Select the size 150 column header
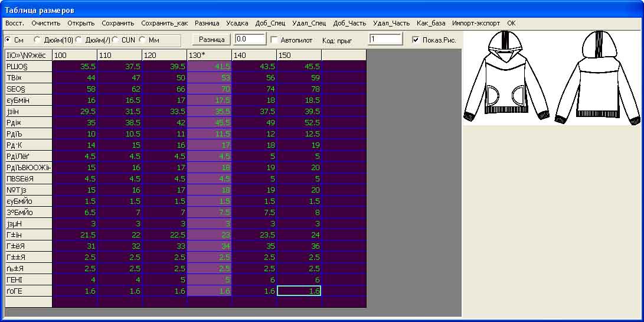The width and height of the screenshot is (644, 322). tap(299, 55)
